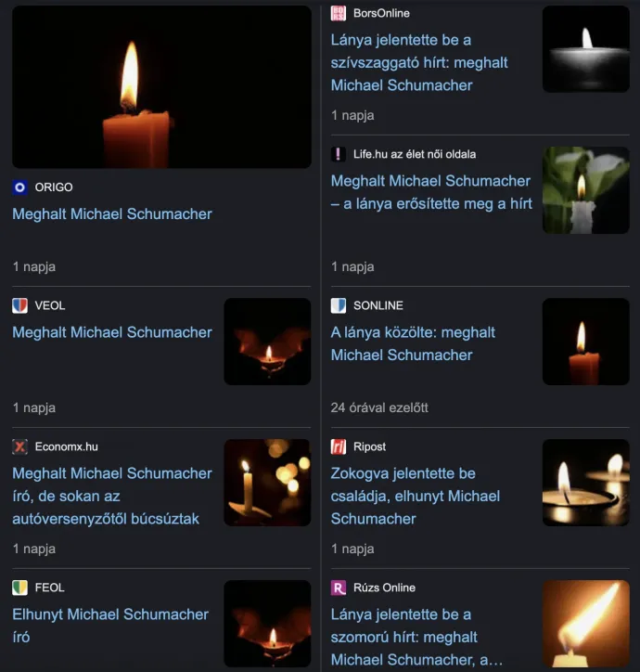Open Life.hu headline a lánya erősítette meg
This screenshot has height=672, width=640.
(431, 192)
